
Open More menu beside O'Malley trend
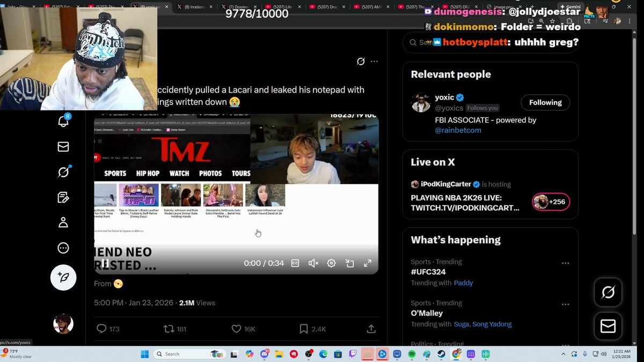565,305
